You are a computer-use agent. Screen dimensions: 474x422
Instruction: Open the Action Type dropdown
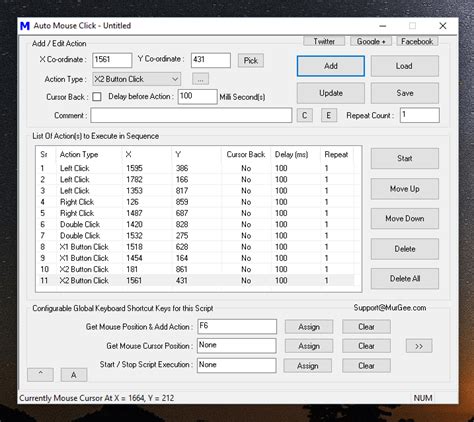137,79
